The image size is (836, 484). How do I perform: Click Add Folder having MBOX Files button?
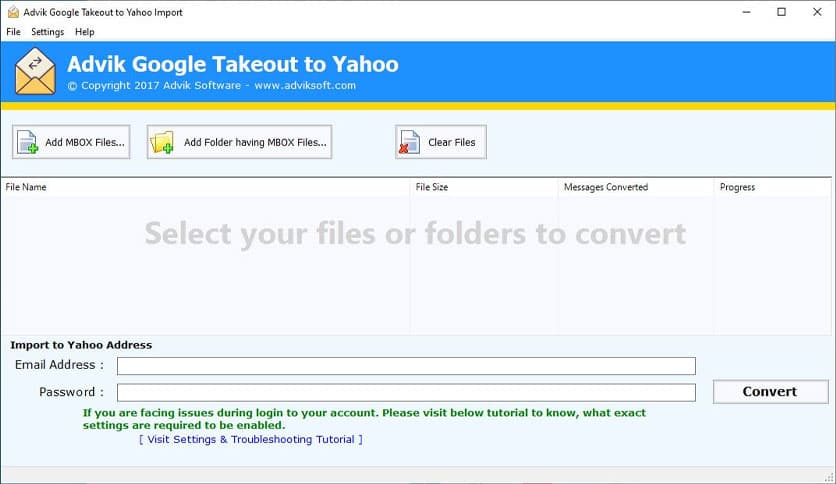pos(239,142)
